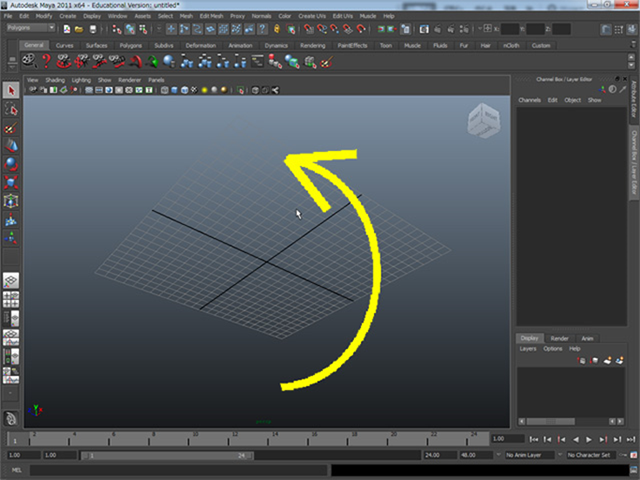640x480 pixels.
Task: Go to end of playback range
Action: tap(631, 439)
